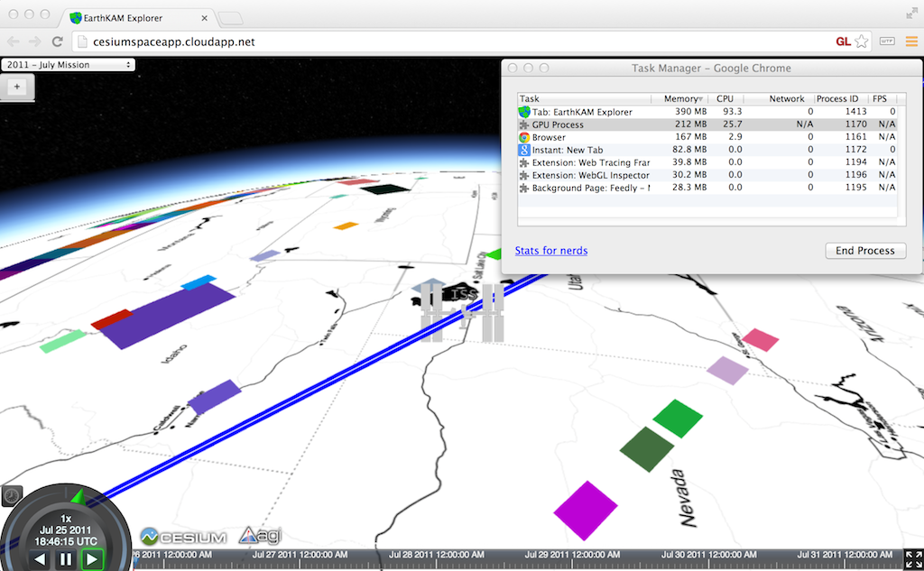Jump the timeline to Jul 28 2011

pos(436,555)
